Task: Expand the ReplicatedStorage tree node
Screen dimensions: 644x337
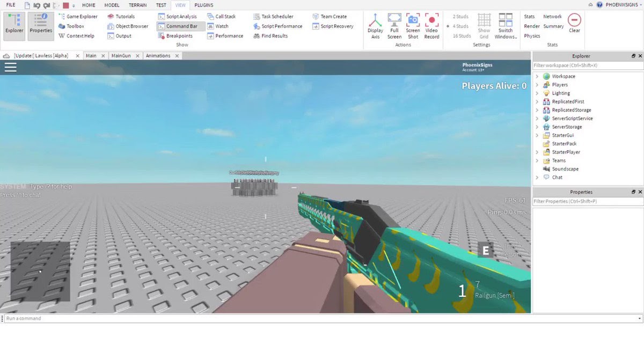Action: (x=537, y=110)
